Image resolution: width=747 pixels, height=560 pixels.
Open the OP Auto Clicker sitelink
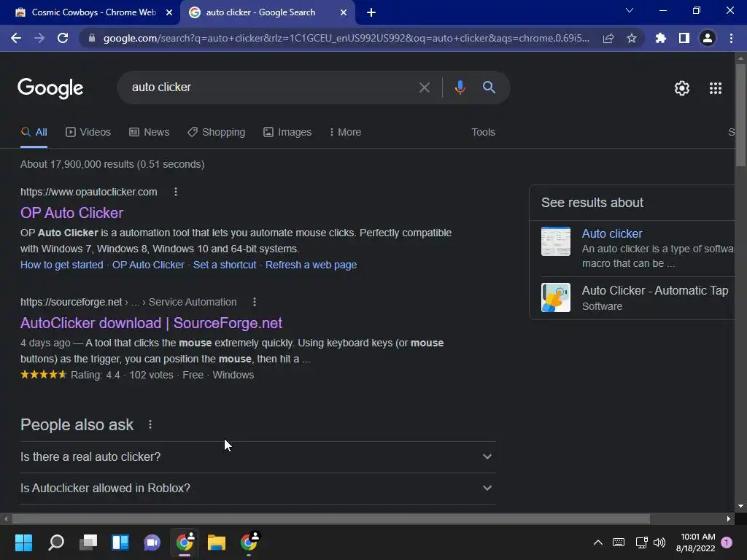[x=148, y=265]
